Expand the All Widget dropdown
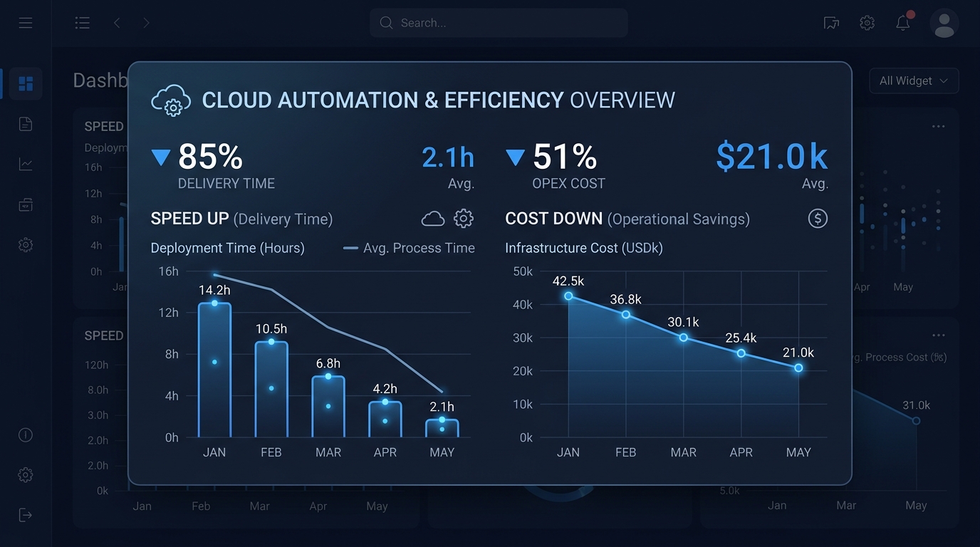The height and width of the screenshot is (547, 980). pos(914,81)
